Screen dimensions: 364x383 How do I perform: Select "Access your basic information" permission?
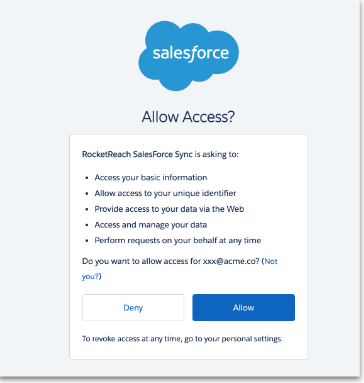point(151,177)
